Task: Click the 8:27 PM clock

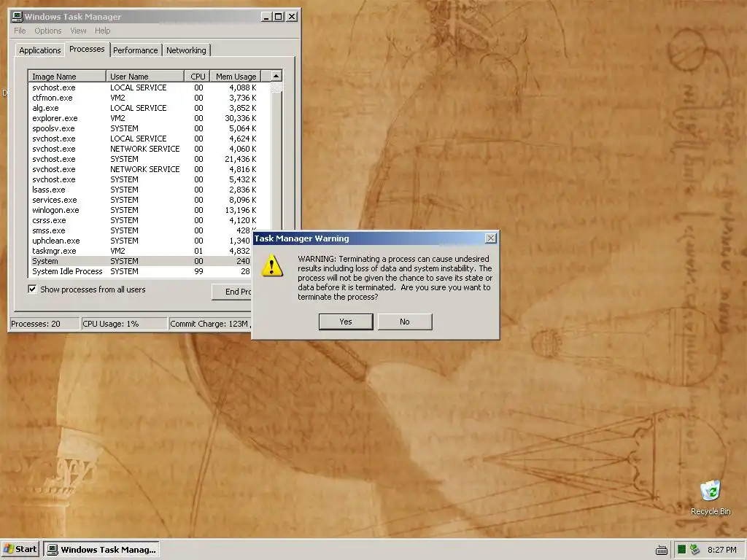Action: click(721, 550)
